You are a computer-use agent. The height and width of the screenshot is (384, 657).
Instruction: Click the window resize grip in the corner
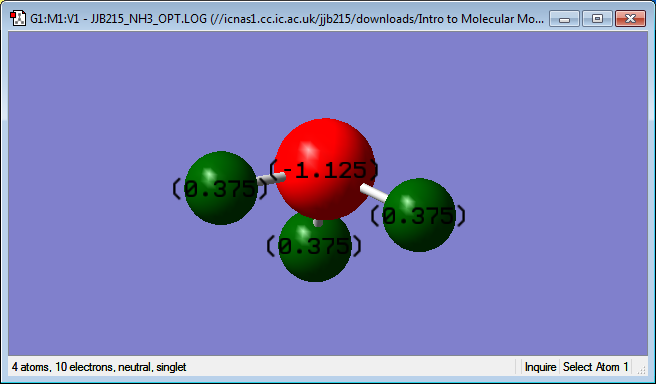click(641, 369)
